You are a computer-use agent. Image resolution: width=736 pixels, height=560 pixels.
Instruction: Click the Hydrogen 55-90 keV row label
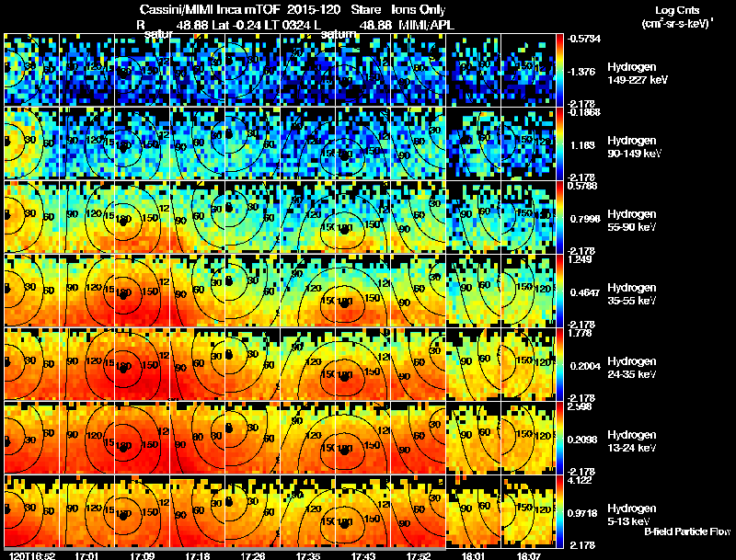632,221
